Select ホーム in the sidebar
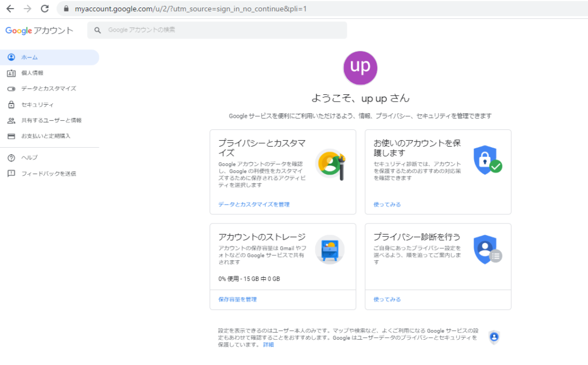Screen dimensions: 588x365 pyautogui.click(x=49, y=57)
